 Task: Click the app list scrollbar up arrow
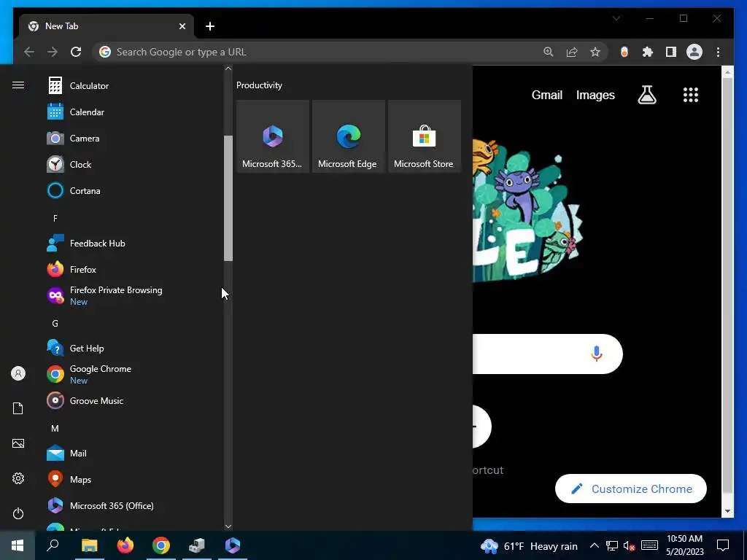coord(228,69)
